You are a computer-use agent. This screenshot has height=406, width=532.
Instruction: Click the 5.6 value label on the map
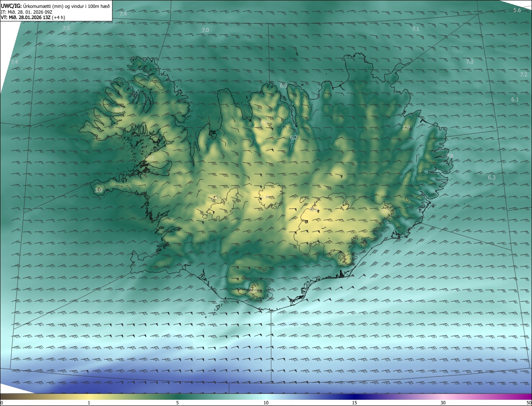click(x=517, y=10)
